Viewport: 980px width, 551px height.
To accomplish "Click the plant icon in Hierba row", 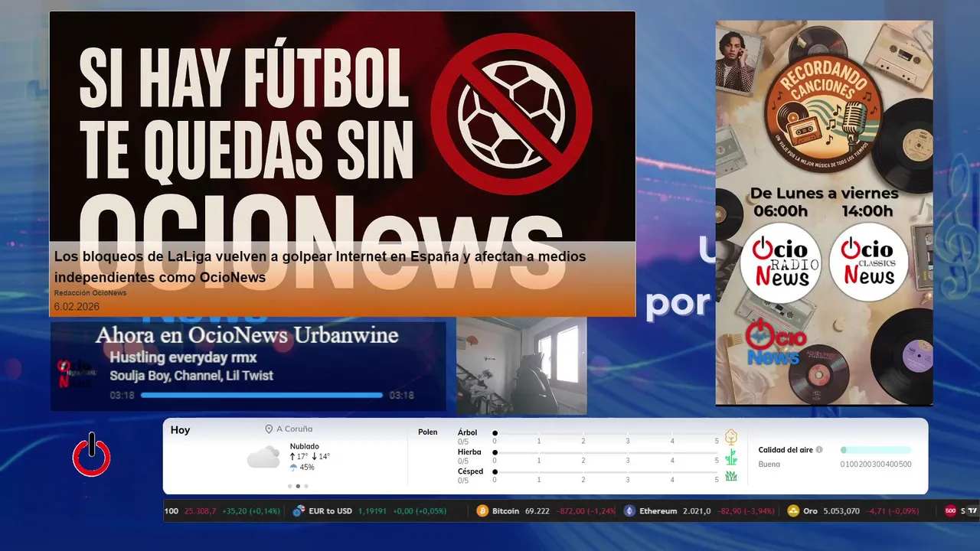I will click(x=731, y=457).
